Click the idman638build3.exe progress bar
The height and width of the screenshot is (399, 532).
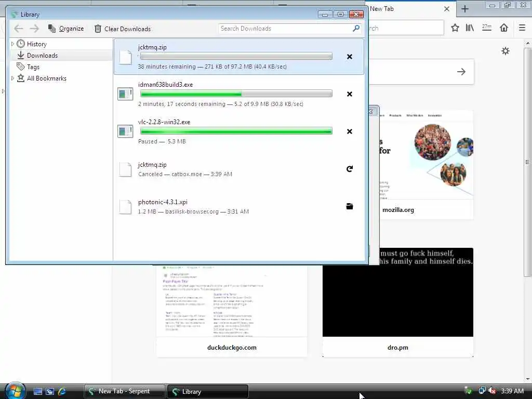point(236,94)
